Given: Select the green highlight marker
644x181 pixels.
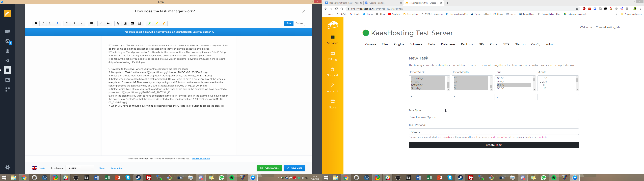Looking at the screenshot, I should point(149,23).
